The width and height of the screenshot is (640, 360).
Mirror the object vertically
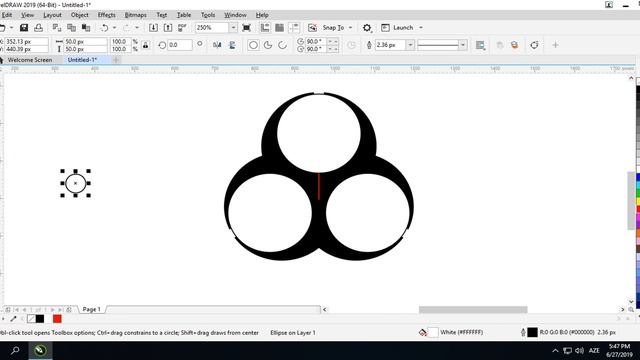232,45
